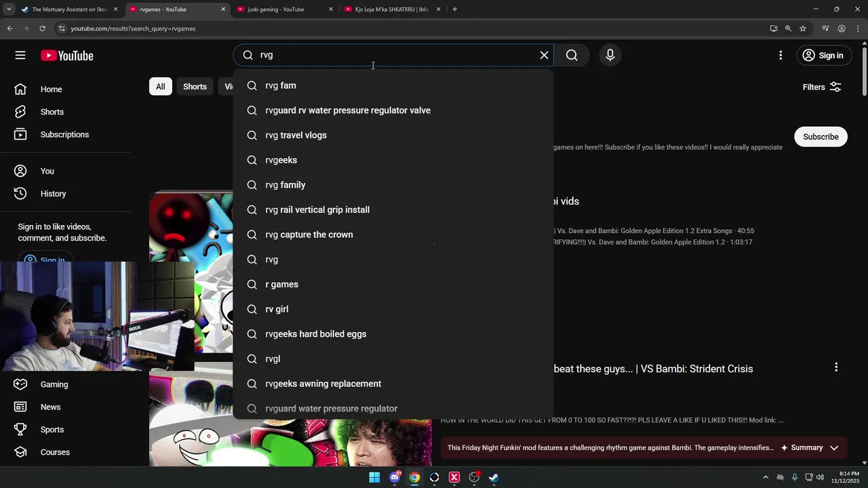Choose suggestion 'rvgeeks hard boiled eggs'

[x=393, y=334]
